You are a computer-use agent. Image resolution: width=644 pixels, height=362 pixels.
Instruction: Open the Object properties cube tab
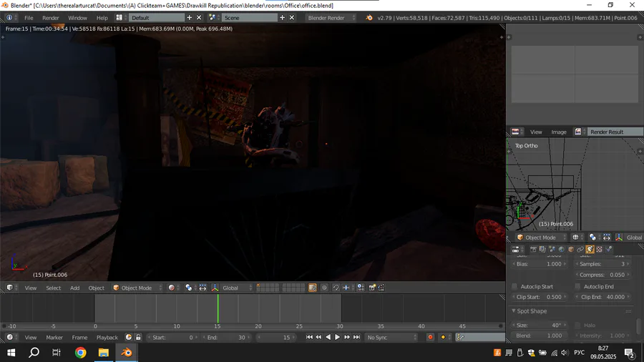[571, 249]
